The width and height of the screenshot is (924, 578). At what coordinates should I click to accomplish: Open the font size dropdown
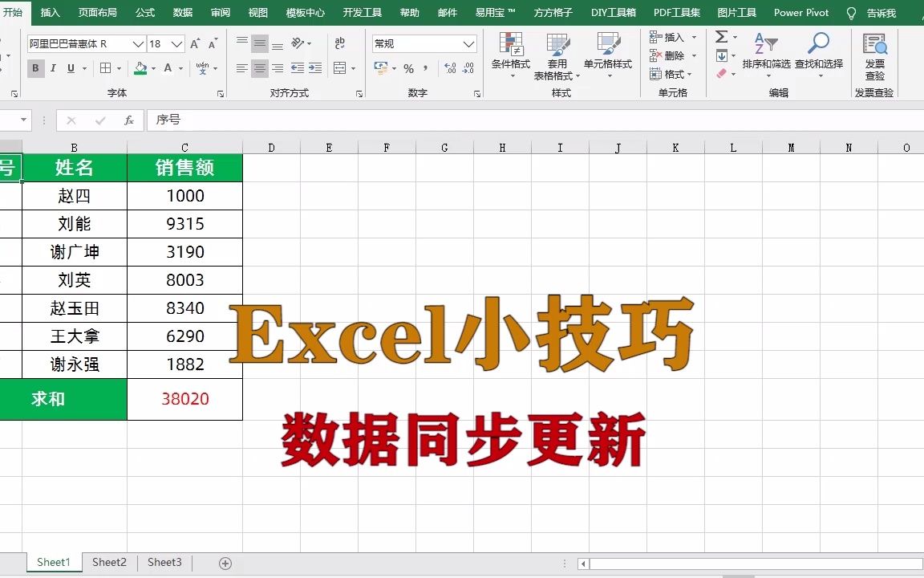tap(176, 43)
